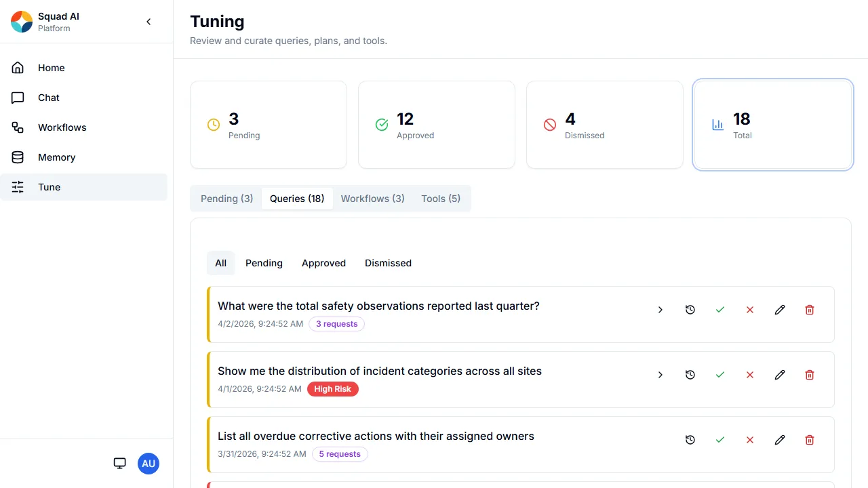Click the Chat bubble icon
This screenshot has width=868, height=488.
pos(18,98)
